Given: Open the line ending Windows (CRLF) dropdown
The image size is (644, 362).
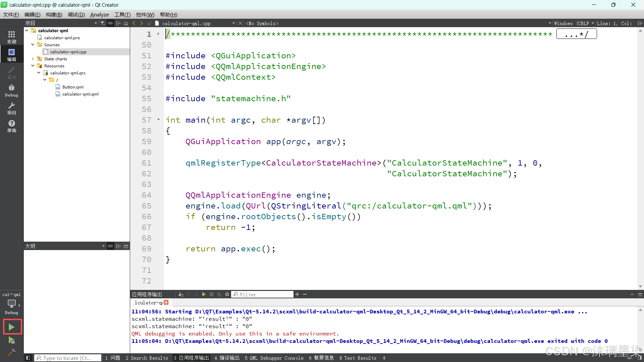Looking at the screenshot, I should coord(574,23).
